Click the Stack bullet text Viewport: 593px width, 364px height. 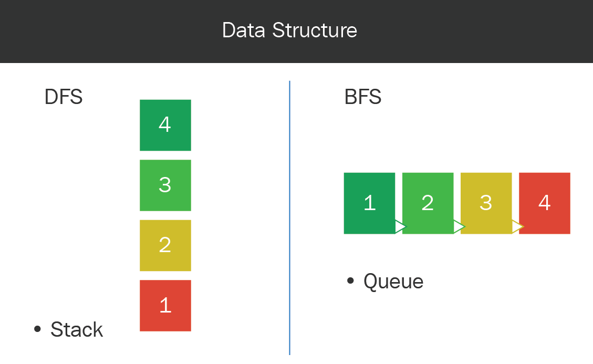[77, 329]
